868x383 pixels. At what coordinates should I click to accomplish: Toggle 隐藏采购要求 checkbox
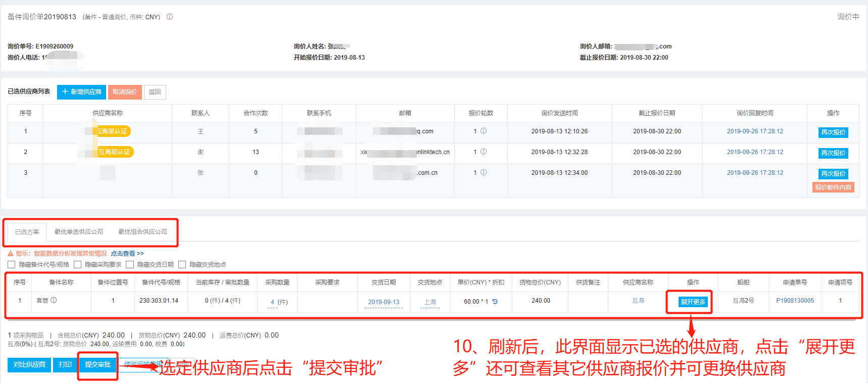pos(77,264)
